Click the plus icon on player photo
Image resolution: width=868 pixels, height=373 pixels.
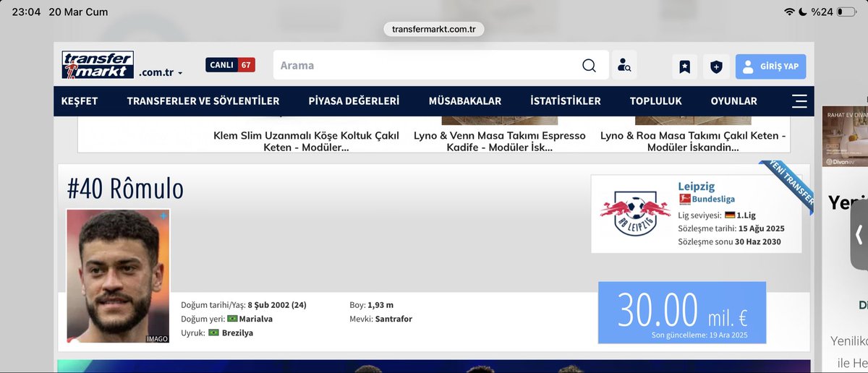163,215
